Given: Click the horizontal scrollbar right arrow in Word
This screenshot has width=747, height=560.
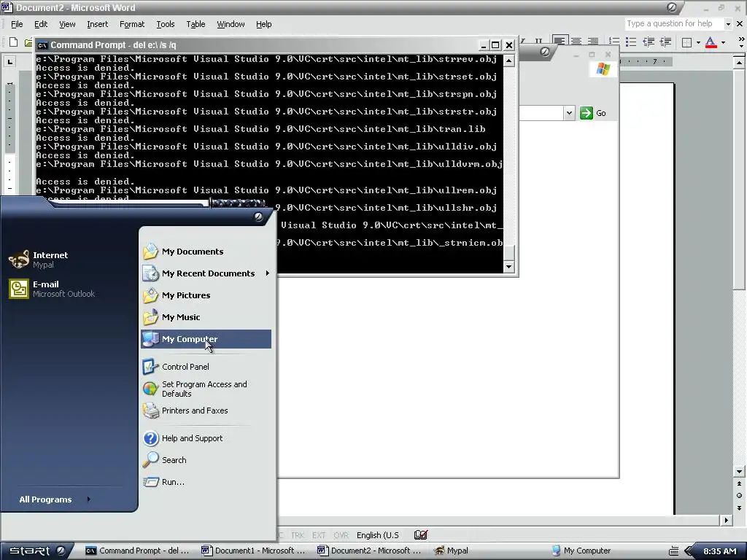Looking at the screenshot, I should [727, 521].
